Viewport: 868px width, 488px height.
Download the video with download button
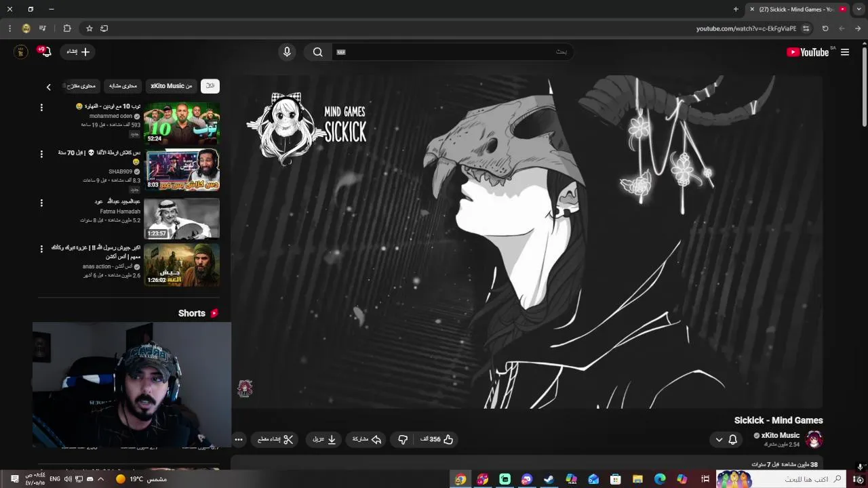324,439
